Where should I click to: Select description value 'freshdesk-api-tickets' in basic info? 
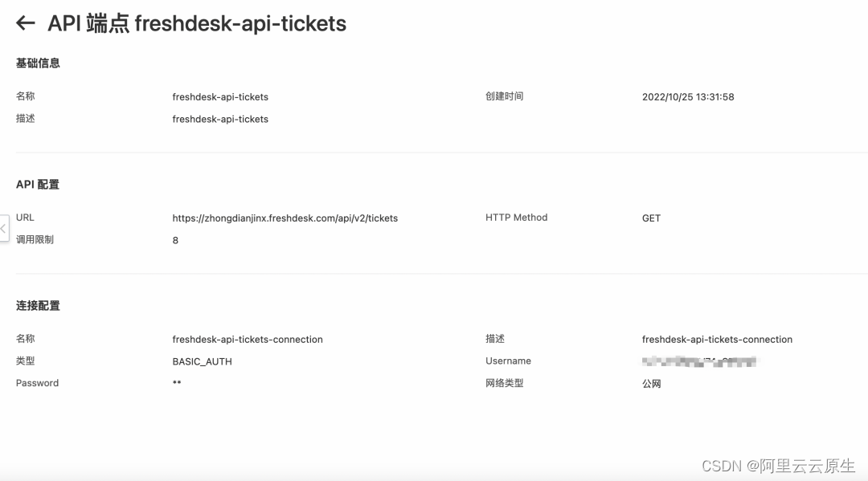(x=220, y=119)
